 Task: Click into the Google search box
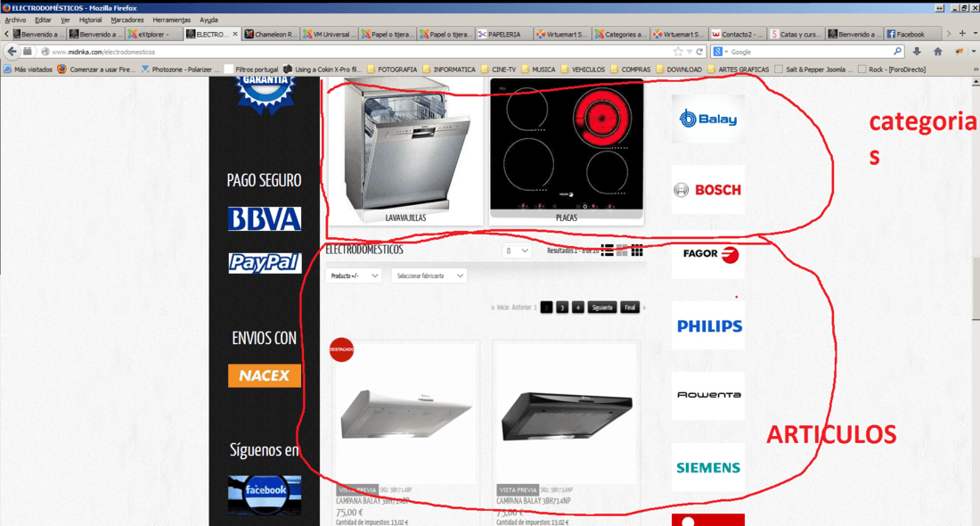(809, 52)
